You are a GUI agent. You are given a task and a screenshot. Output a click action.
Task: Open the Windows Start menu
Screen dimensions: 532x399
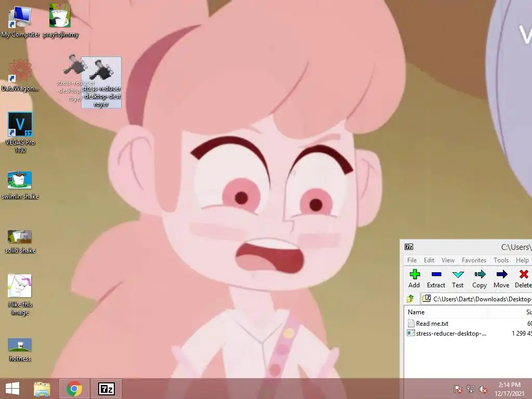(12, 389)
